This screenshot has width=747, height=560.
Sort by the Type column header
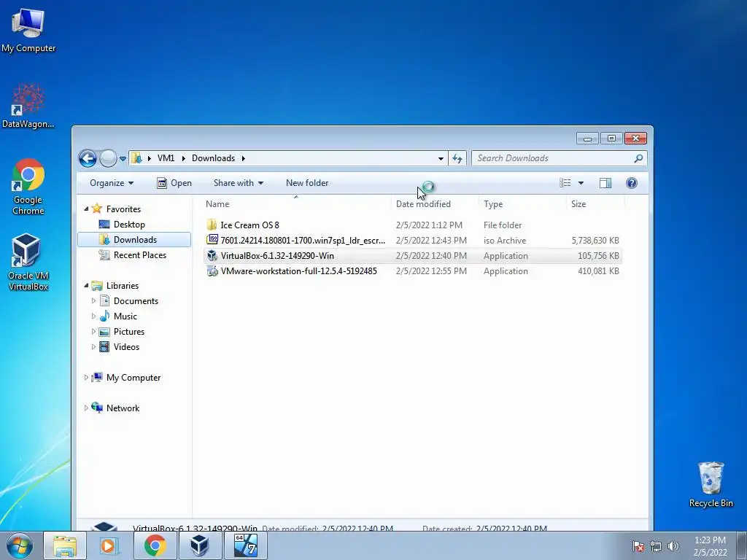pyautogui.click(x=523, y=204)
